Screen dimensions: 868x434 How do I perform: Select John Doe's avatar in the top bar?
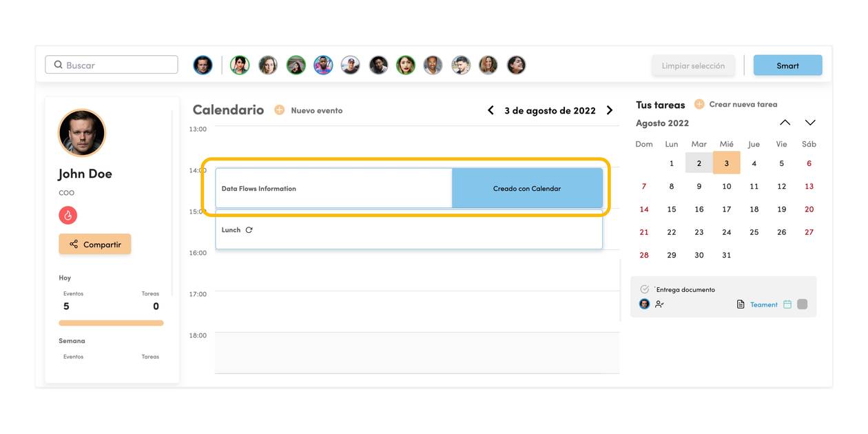pyautogui.click(x=203, y=65)
